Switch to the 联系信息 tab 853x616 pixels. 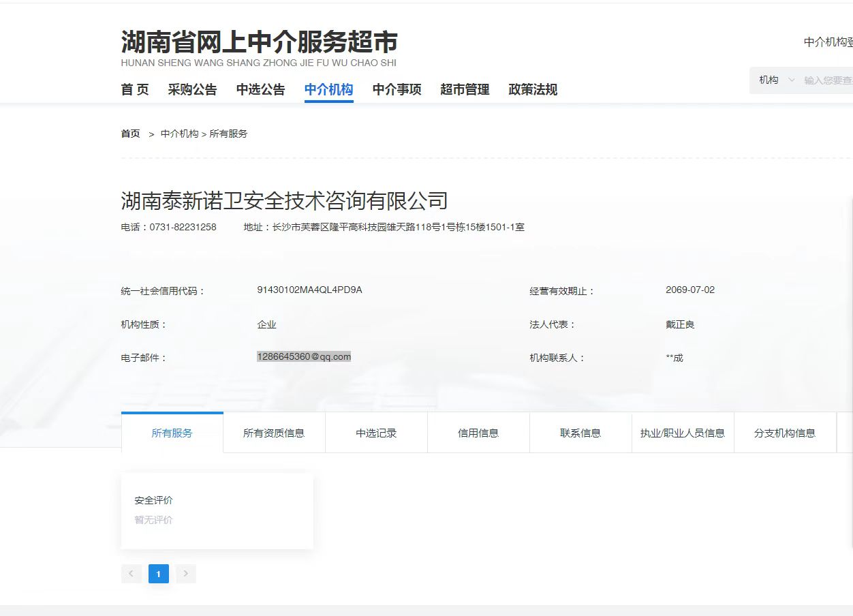(580, 433)
